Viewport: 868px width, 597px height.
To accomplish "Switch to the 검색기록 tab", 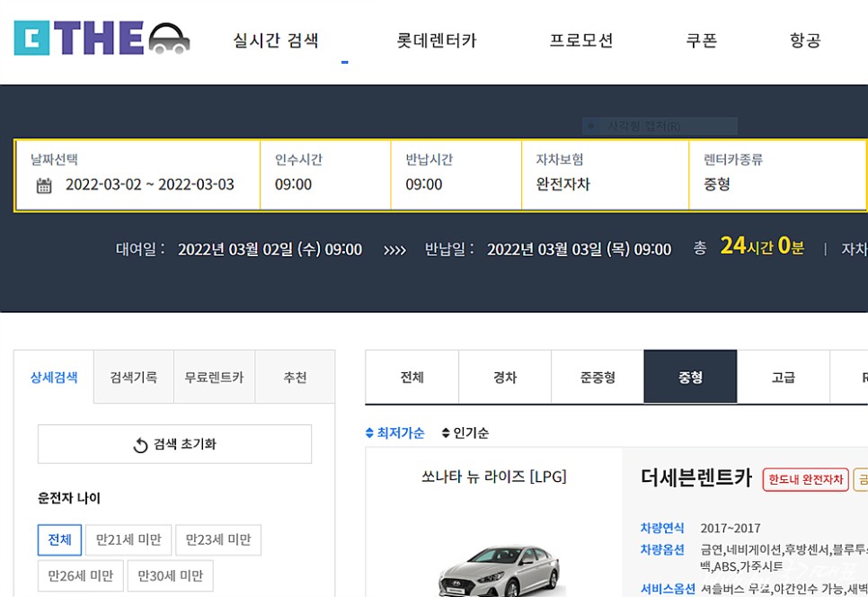I will pos(133,377).
